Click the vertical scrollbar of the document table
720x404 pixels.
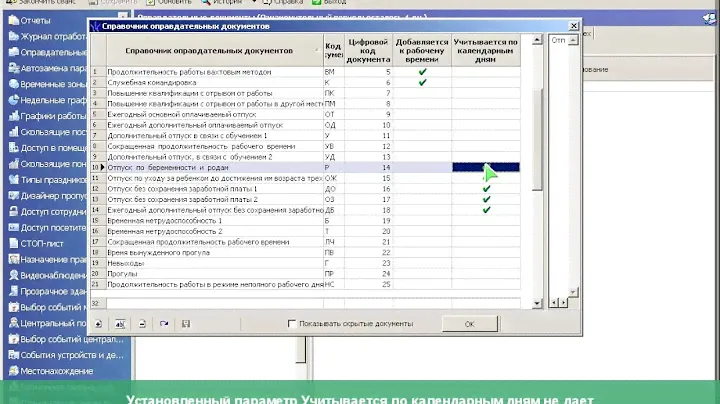click(x=537, y=150)
